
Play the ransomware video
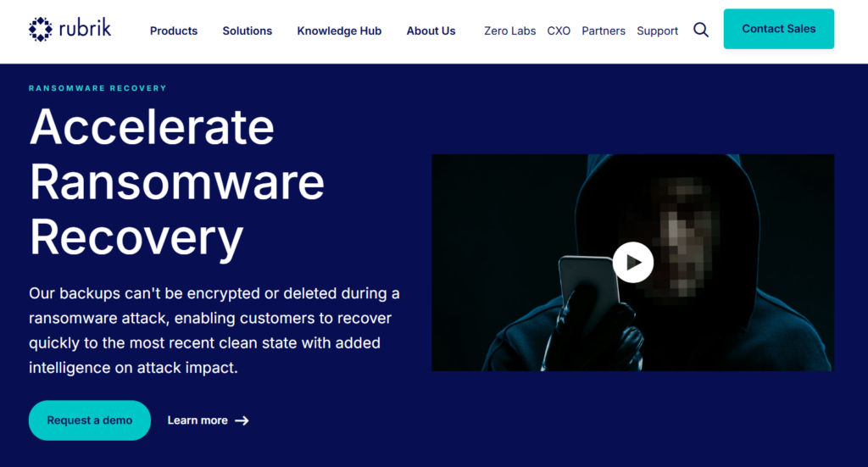point(632,262)
